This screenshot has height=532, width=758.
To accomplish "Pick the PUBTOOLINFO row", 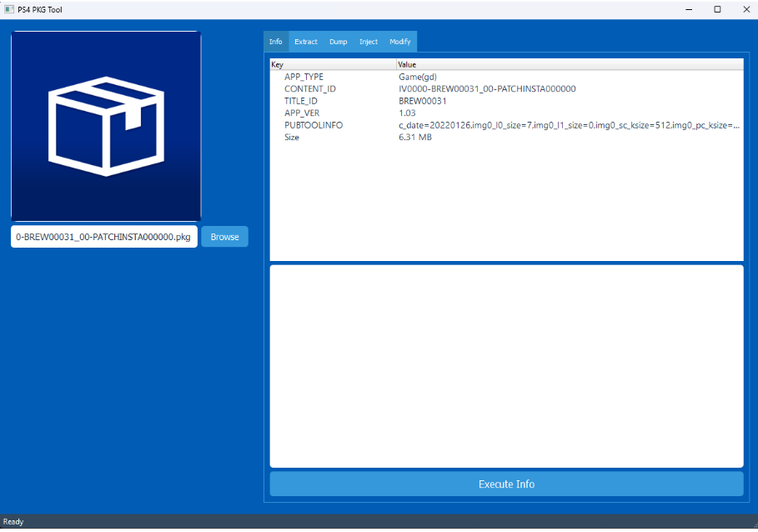I will coord(314,125).
